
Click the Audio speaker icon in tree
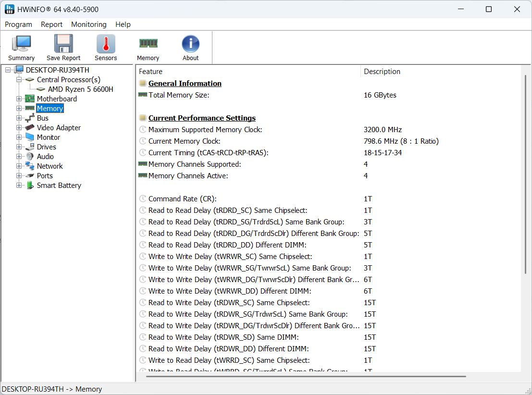[x=30, y=157]
